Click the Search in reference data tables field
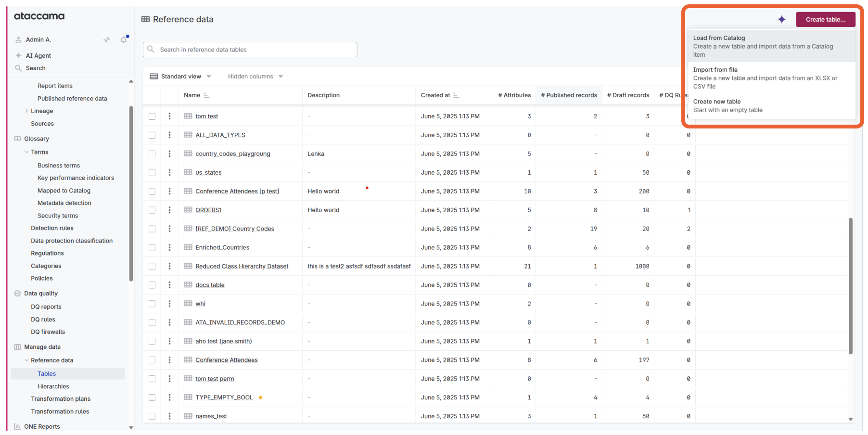 click(250, 50)
